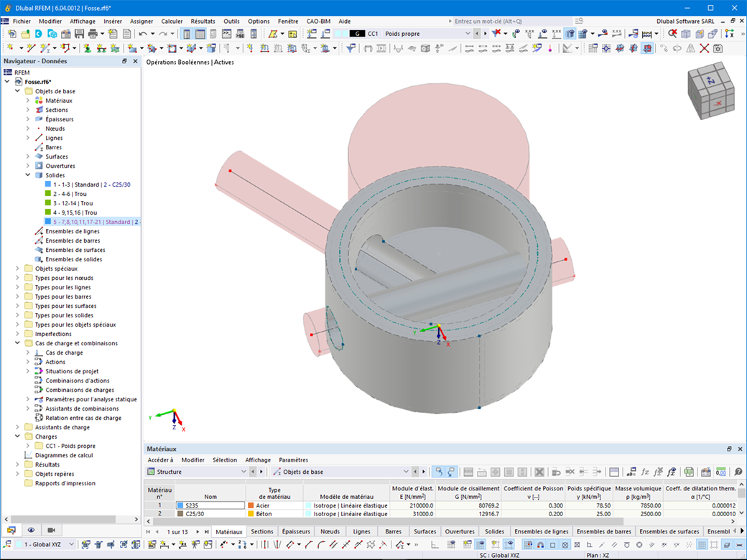
Task: Save the model with the floppy disk icon
Action: [79, 34]
